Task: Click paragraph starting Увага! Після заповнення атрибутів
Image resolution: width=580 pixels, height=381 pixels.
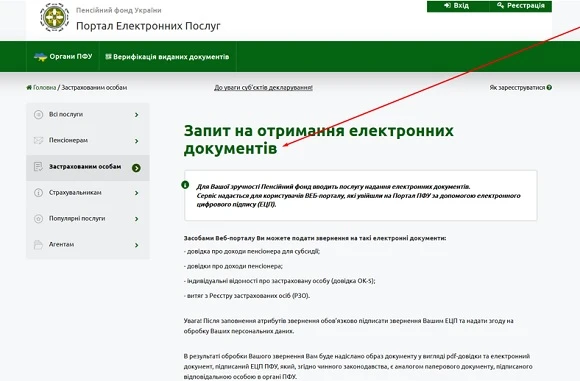Action: (348, 326)
